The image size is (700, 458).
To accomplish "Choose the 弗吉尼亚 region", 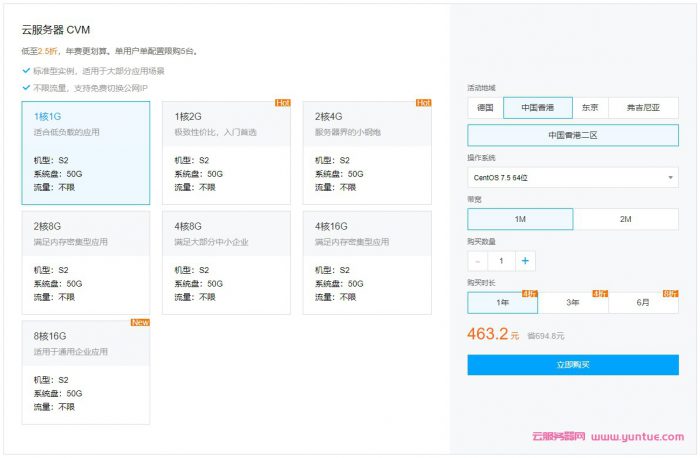I will click(x=644, y=108).
